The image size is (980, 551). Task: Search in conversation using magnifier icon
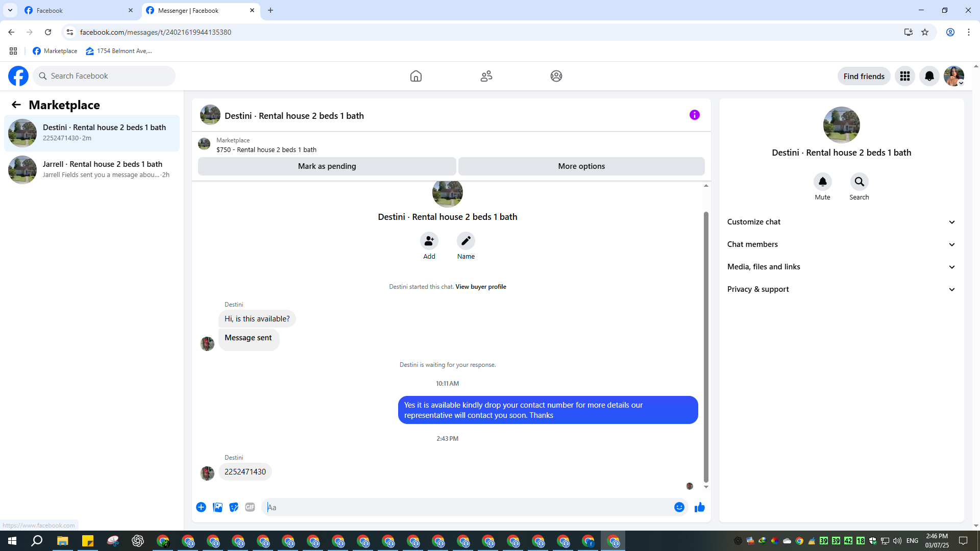859,182
